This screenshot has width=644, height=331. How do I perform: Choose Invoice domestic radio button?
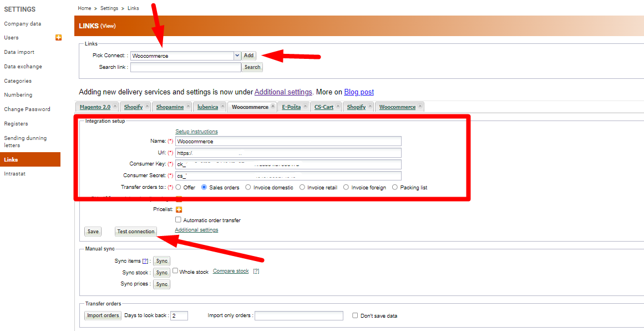[x=248, y=187]
